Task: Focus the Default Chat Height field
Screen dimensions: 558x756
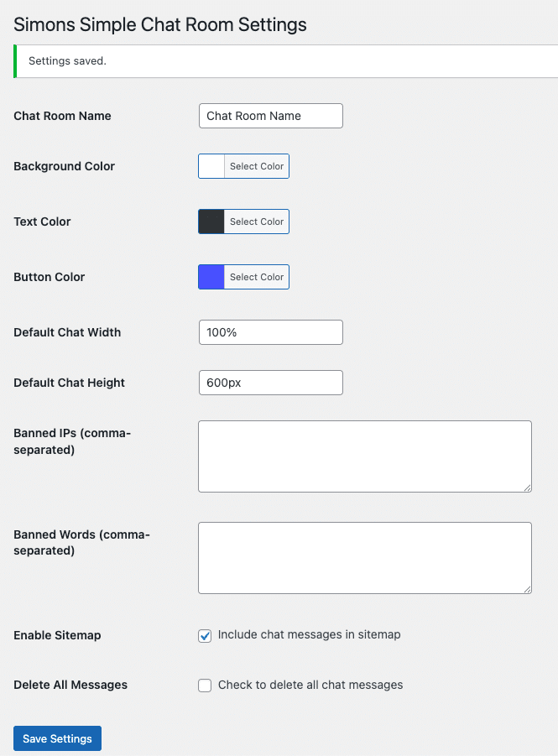Action: [x=270, y=383]
